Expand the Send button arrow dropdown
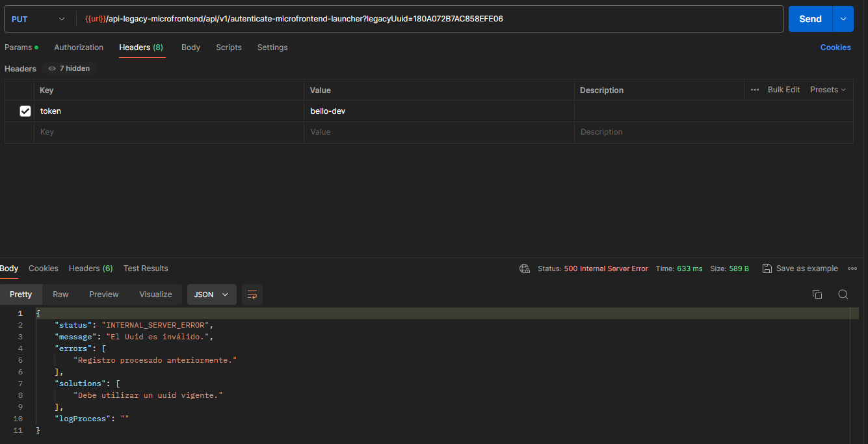The width and height of the screenshot is (868, 444). (x=843, y=20)
